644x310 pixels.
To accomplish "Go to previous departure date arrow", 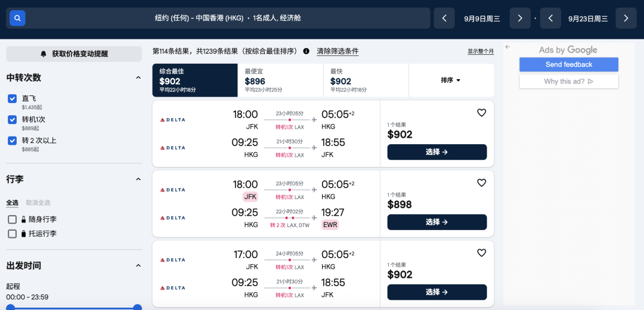I will [444, 18].
